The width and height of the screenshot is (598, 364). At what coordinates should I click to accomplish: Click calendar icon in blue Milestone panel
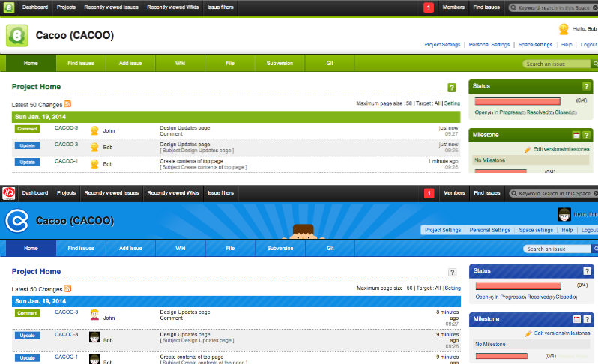(x=577, y=319)
